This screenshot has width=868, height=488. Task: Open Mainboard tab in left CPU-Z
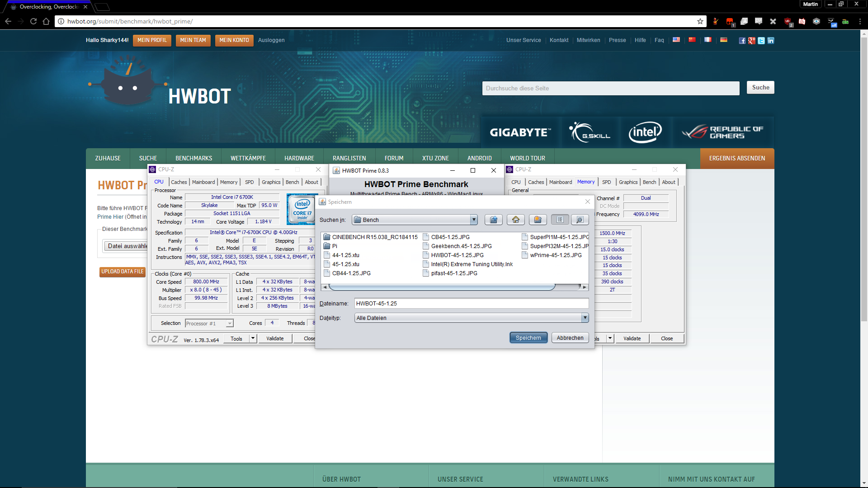(x=203, y=182)
